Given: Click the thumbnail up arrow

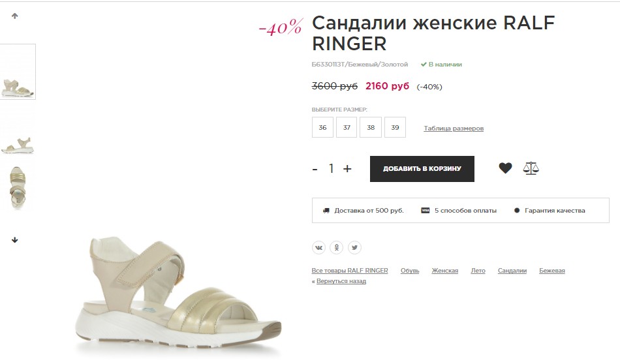Looking at the screenshot, I should coord(14,16).
